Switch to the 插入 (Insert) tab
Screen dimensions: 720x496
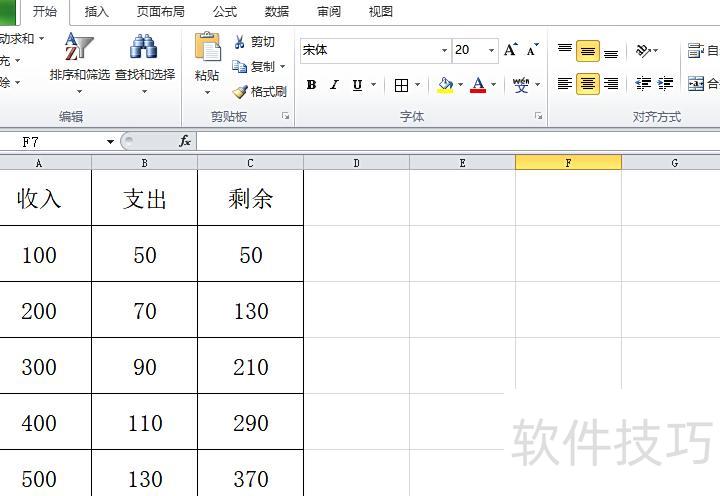(x=96, y=11)
